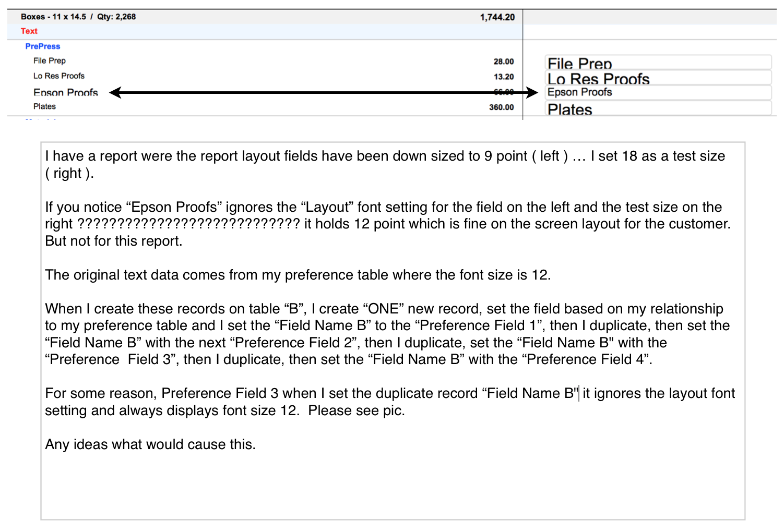Click the left arrowhead of the double arrow

click(x=115, y=93)
